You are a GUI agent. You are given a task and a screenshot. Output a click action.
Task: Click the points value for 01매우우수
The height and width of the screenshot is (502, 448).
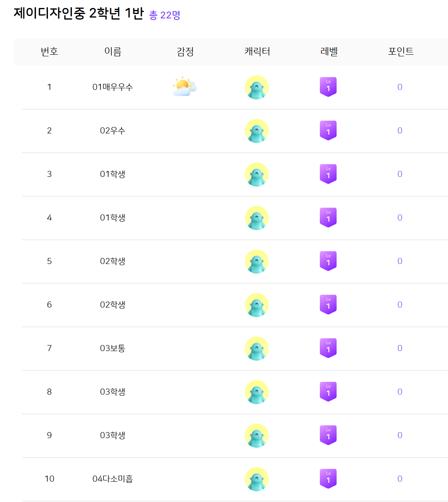(400, 87)
